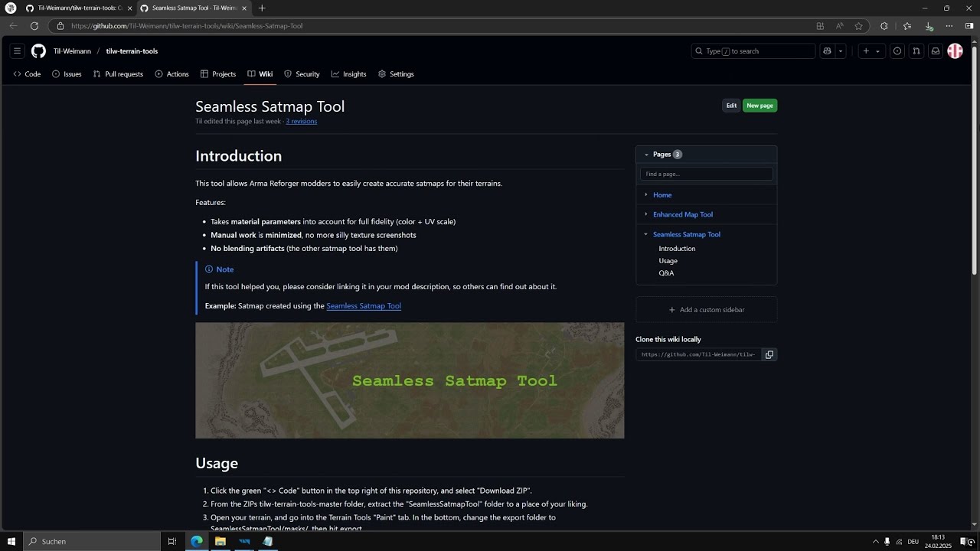The height and width of the screenshot is (551, 980).
Task: Click the address bar URL
Action: 187,26
